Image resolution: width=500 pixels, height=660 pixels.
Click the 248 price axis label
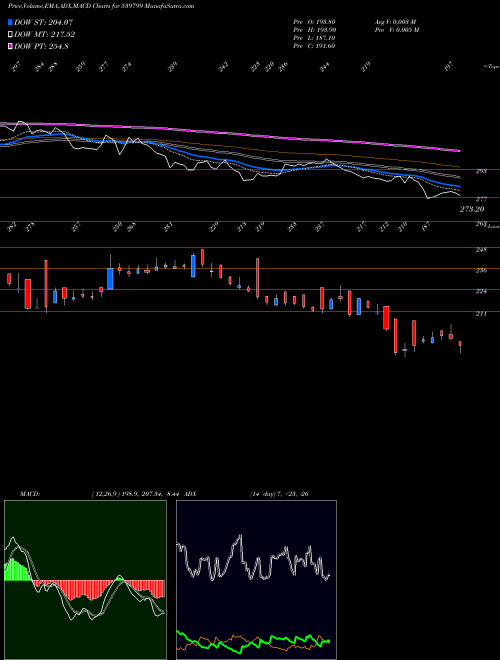482,250
